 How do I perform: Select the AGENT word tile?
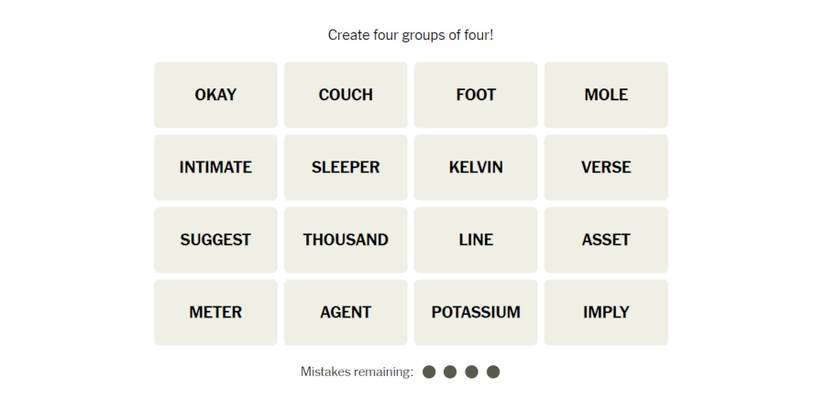345,312
